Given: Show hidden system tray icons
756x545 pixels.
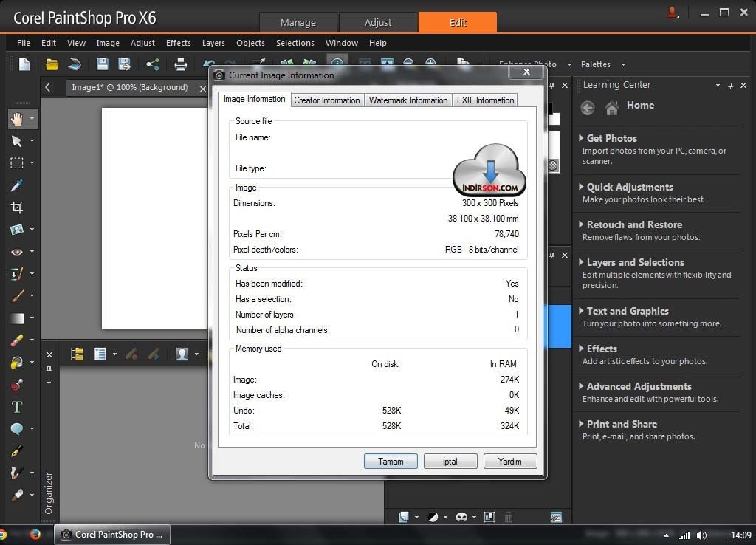Looking at the screenshot, I should coord(666,535).
